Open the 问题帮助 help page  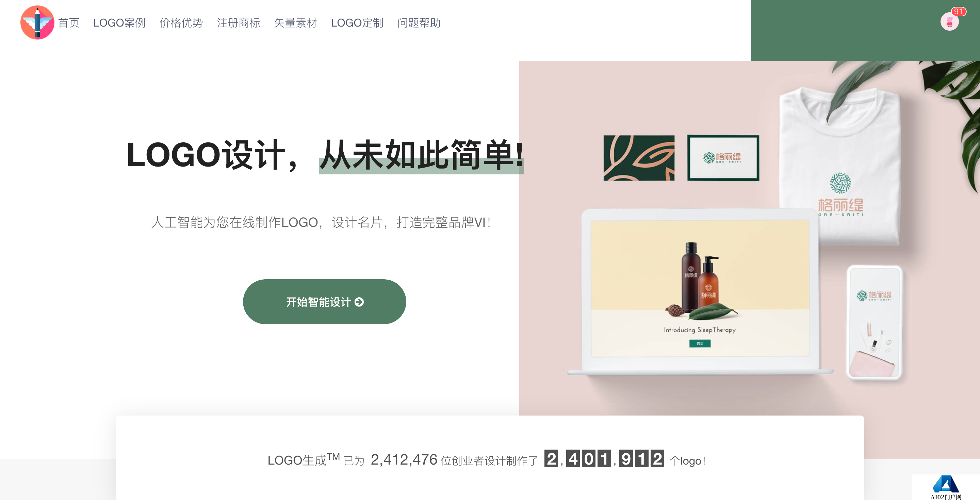coord(419,23)
